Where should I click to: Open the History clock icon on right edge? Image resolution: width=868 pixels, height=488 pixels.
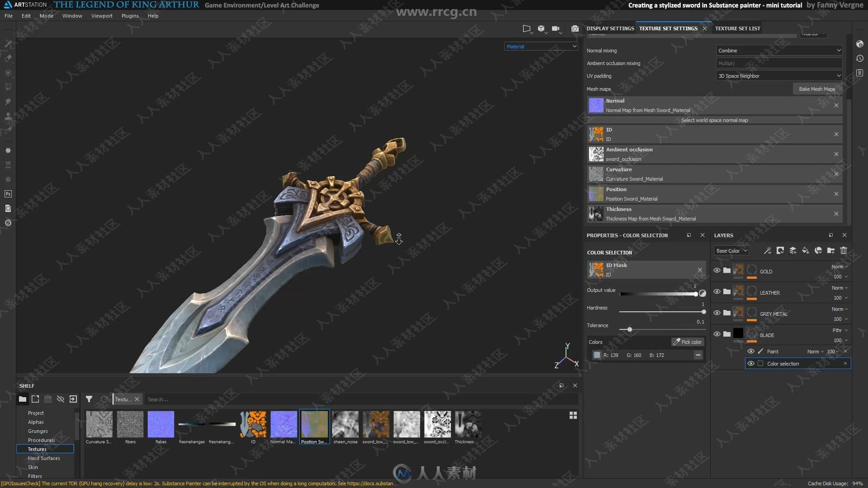pos(859,58)
